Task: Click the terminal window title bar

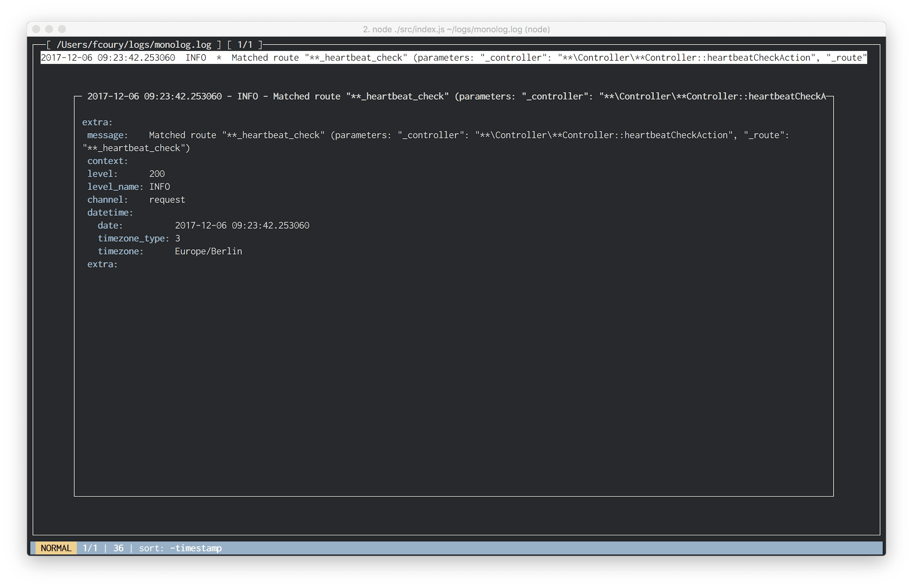Action: tap(456, 29)
